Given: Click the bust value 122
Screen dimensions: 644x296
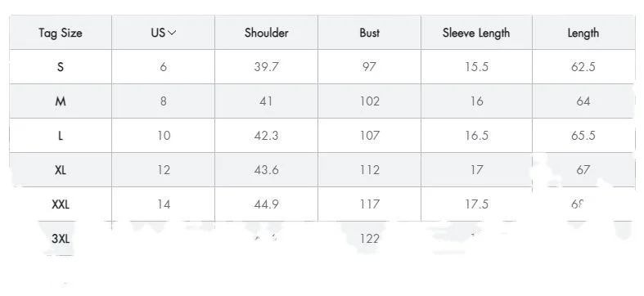Looking at the screenshot, I should tap(369, 239).
